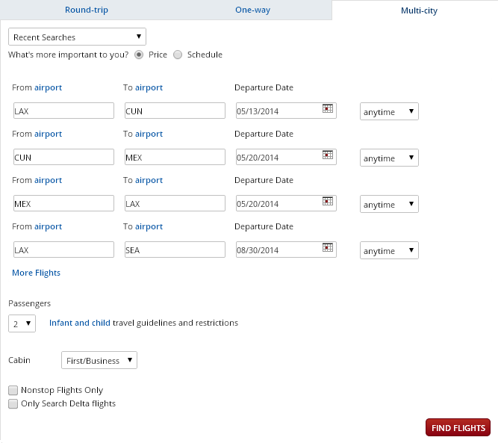The height and width of the screenshot is (443, 504).
Task: Enable Nonstop Flights Only checkbox
Action: (13, 390)
